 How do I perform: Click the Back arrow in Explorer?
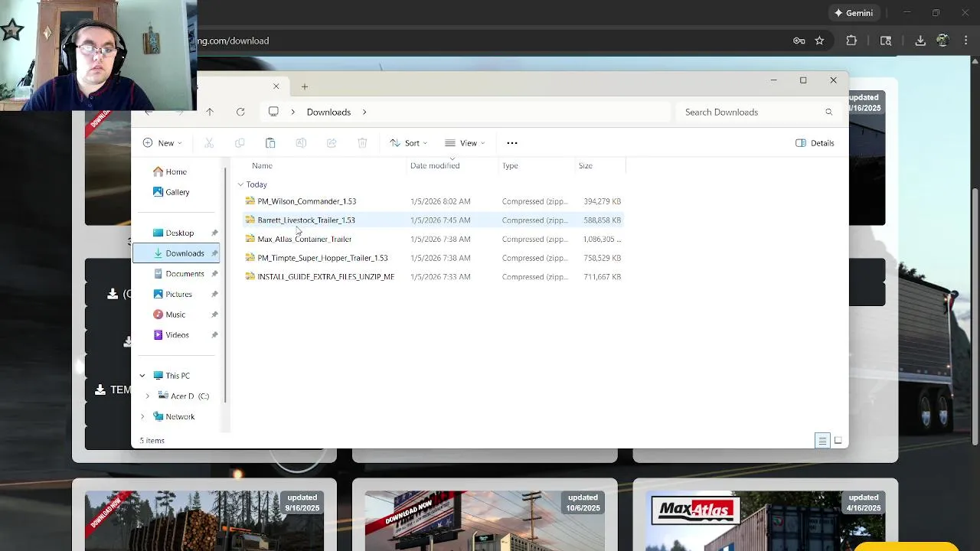tap(149, 112)
